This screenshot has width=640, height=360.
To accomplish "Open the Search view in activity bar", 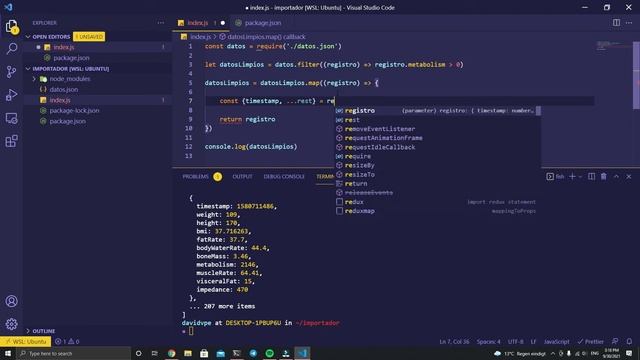I will [11, 49].
